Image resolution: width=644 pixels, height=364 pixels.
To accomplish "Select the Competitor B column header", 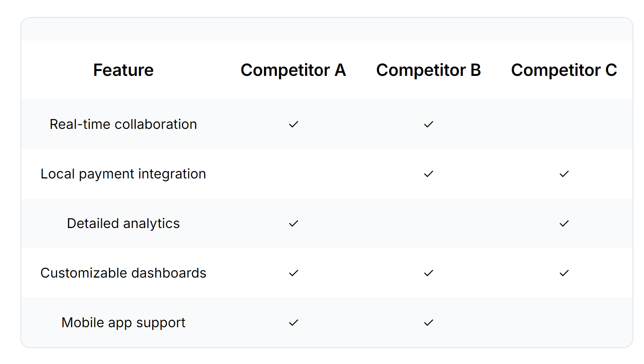I will pyautogui.click(x=429, y=70).
